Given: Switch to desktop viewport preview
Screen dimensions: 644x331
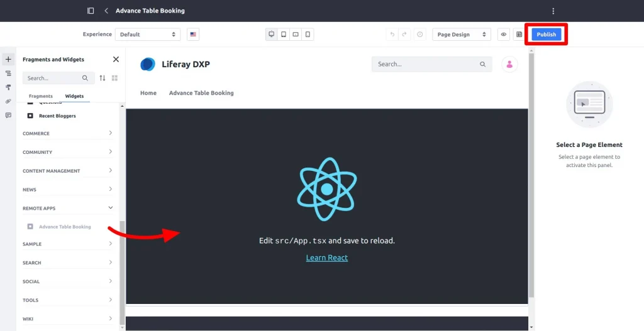Looking at the screenshot, I should 272,35.
